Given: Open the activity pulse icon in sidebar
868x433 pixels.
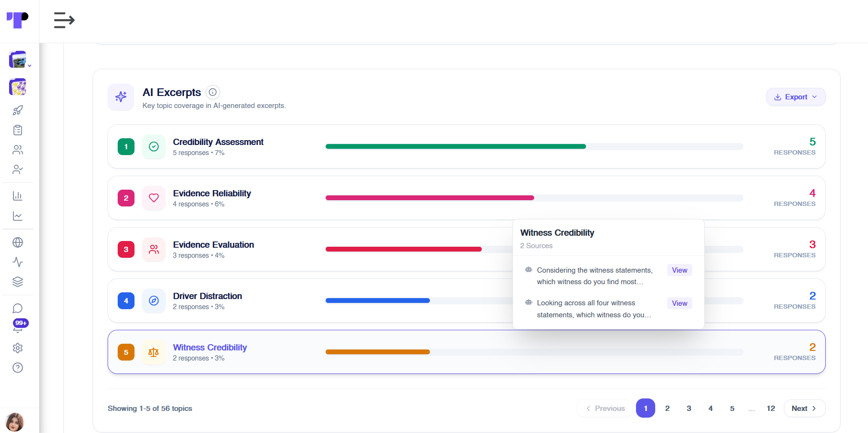Looking at the screenshot, I should click(18, 262).
